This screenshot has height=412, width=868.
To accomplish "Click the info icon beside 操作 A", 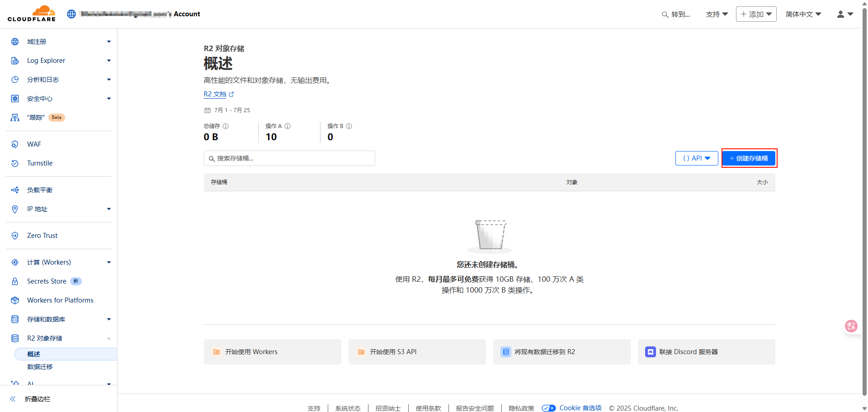I will coord(288,126).
